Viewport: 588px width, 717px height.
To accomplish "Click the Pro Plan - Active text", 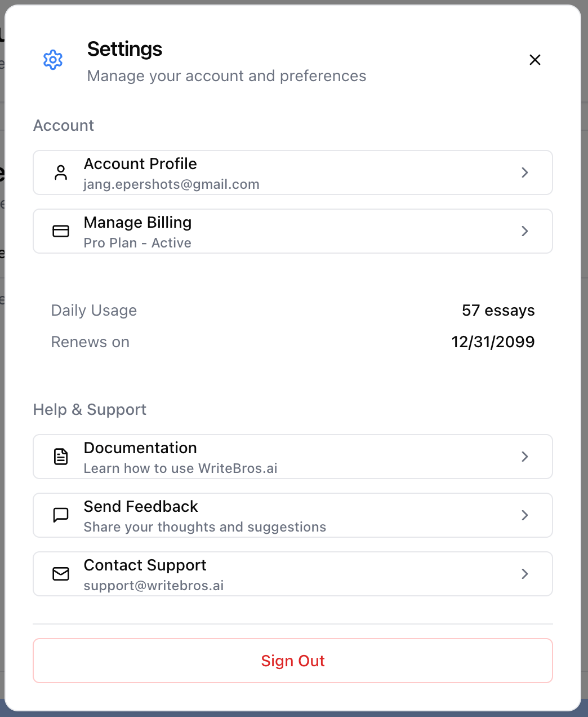I will tap(137, 243).
